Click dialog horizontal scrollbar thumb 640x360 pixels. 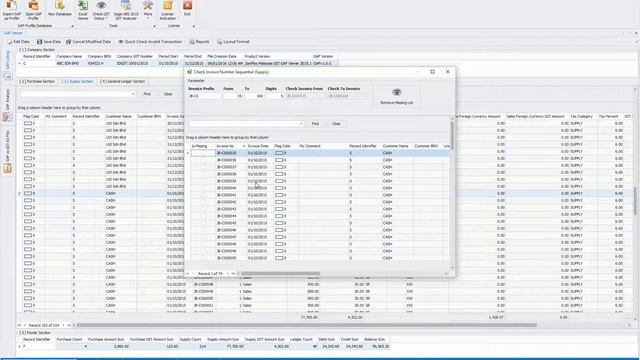click(x=280, y=274)
